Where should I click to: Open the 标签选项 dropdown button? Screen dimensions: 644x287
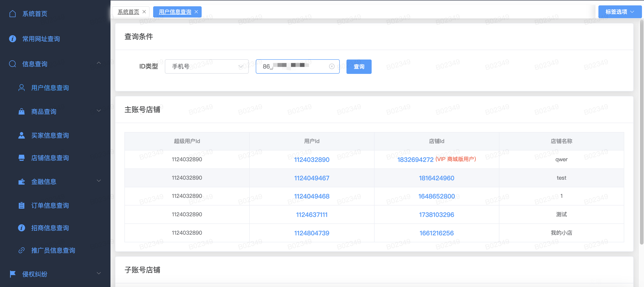coord(620,12)
